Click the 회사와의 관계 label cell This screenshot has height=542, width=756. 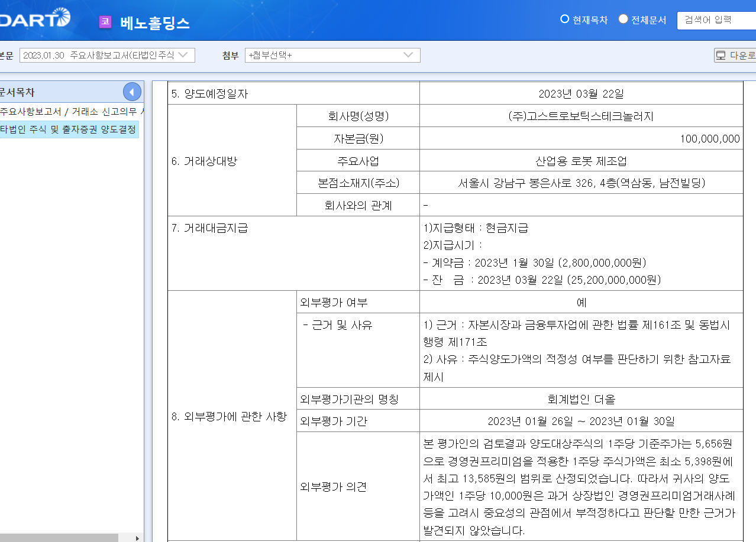[358, 206]
